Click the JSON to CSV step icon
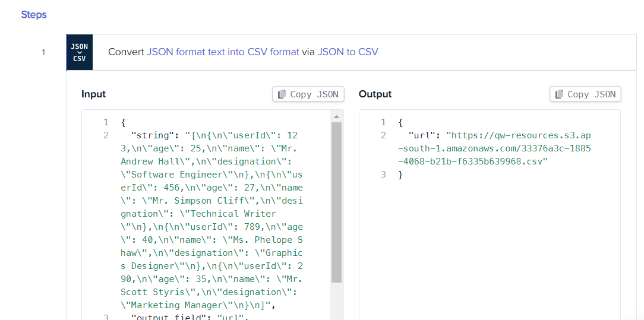644x320 pixels. pos(80,52)
